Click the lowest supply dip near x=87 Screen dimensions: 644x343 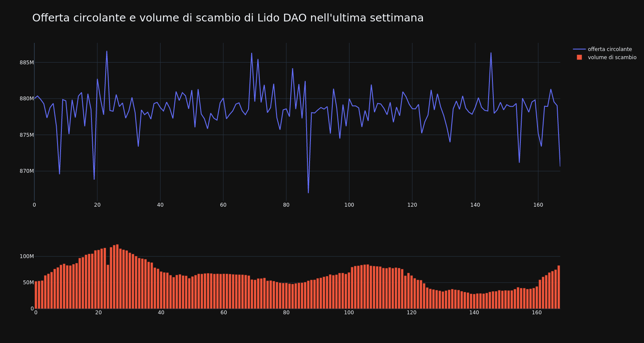click(308, 193)
